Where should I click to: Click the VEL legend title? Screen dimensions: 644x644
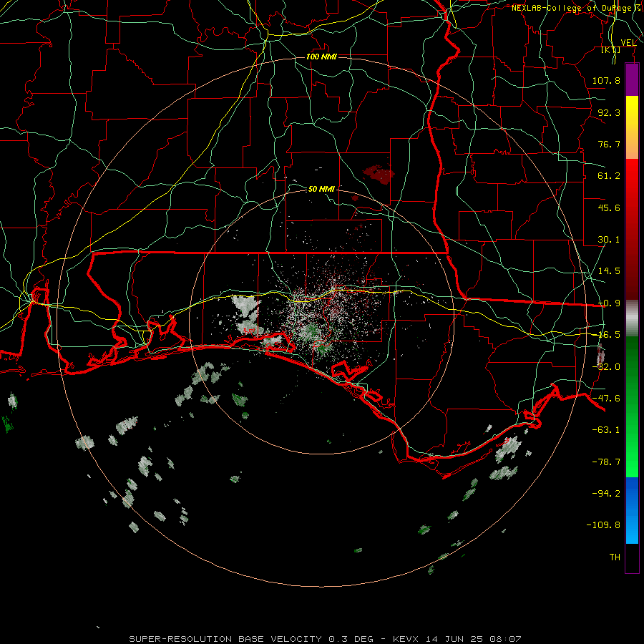coord(629,43)
